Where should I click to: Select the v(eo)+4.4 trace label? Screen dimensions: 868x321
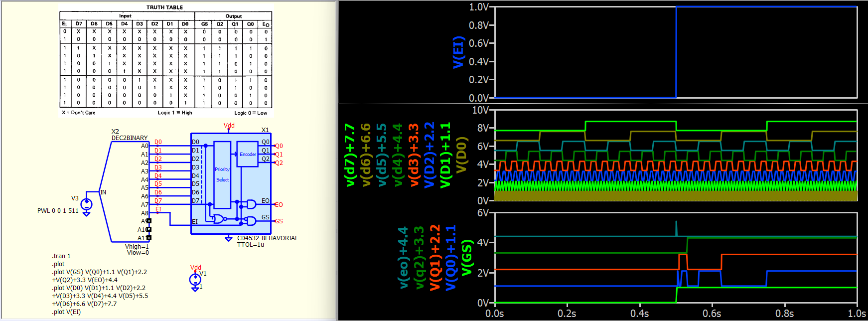[403, 258]
